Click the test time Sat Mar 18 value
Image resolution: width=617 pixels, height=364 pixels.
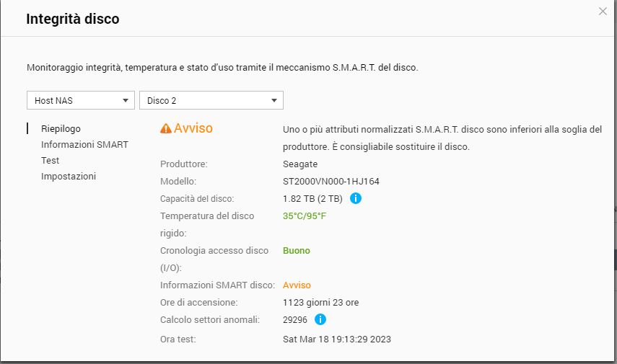336,339
